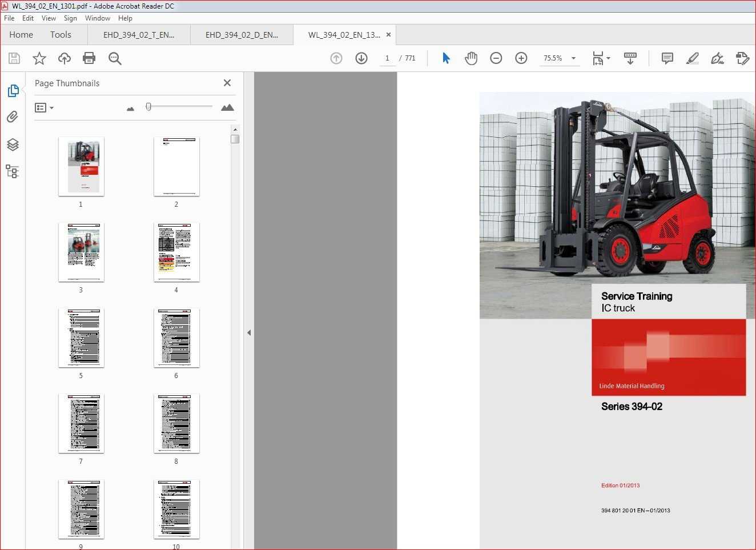Select page 9 thumbnail
The width and height of the screenshot is (756, 550).
[81, 509]
